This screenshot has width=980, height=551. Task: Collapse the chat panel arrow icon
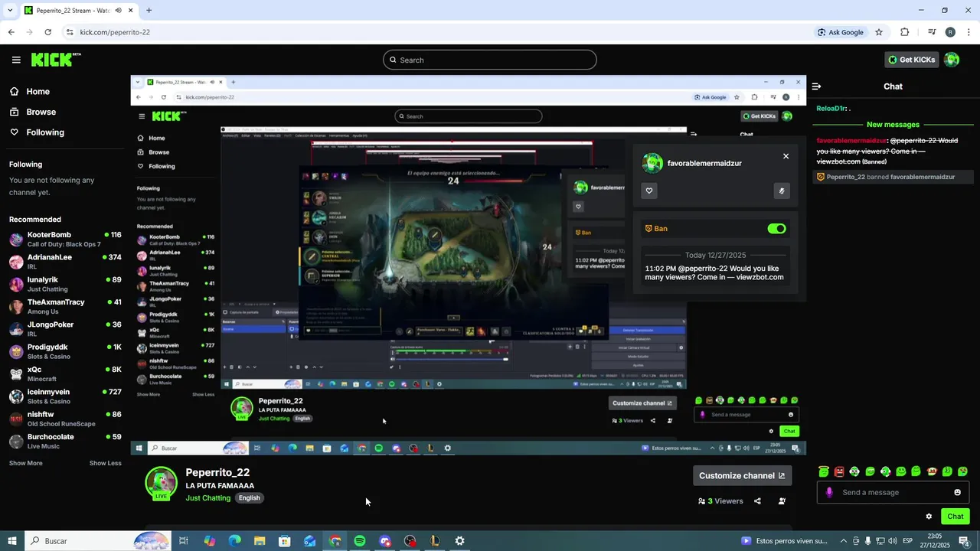click(x=816, y=86)
